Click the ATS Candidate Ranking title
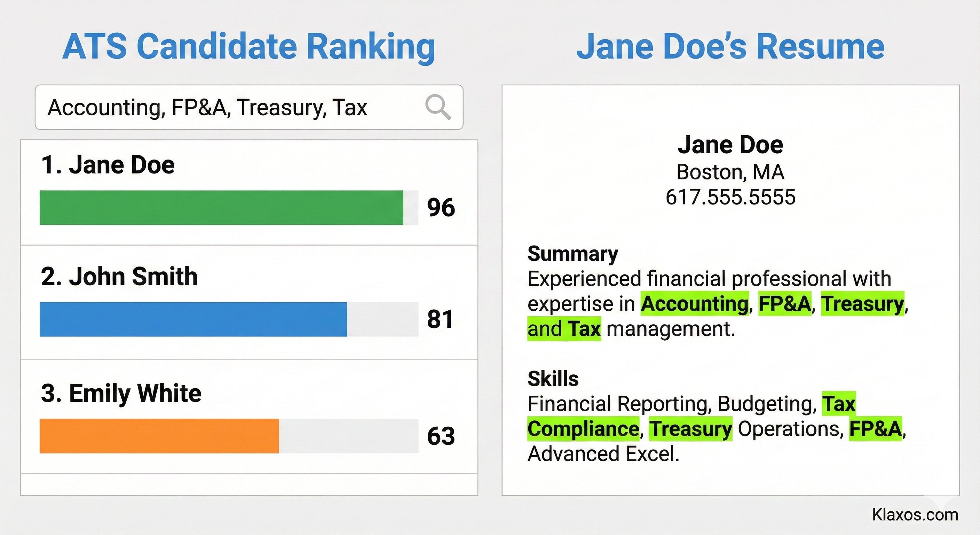This screenshot has height=535, width=980. point(248,46)
